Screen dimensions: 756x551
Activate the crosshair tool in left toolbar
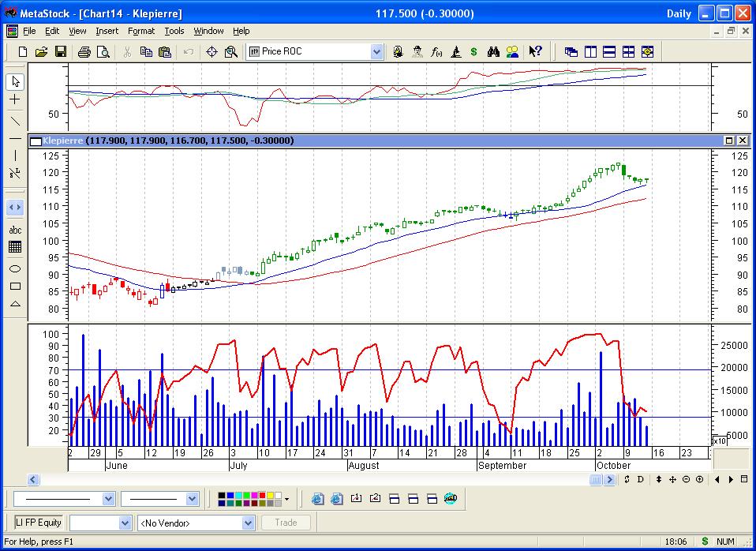(15, 100)
